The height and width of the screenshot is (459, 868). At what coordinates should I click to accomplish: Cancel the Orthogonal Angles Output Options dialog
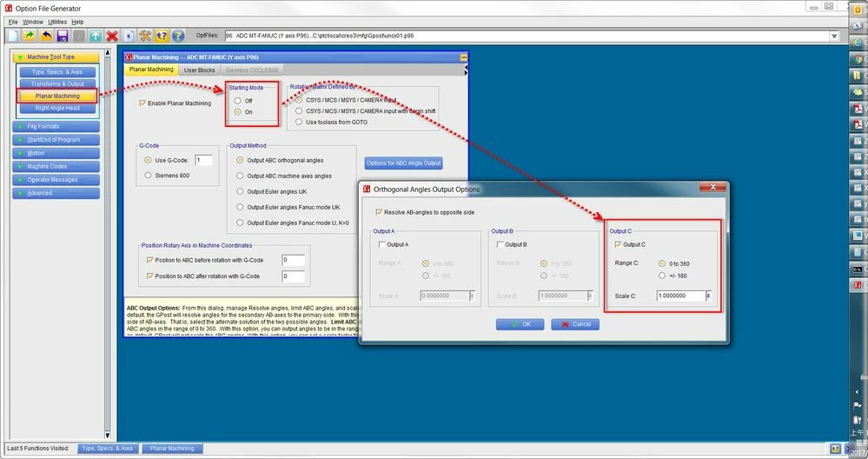click(x=575, y=324)
